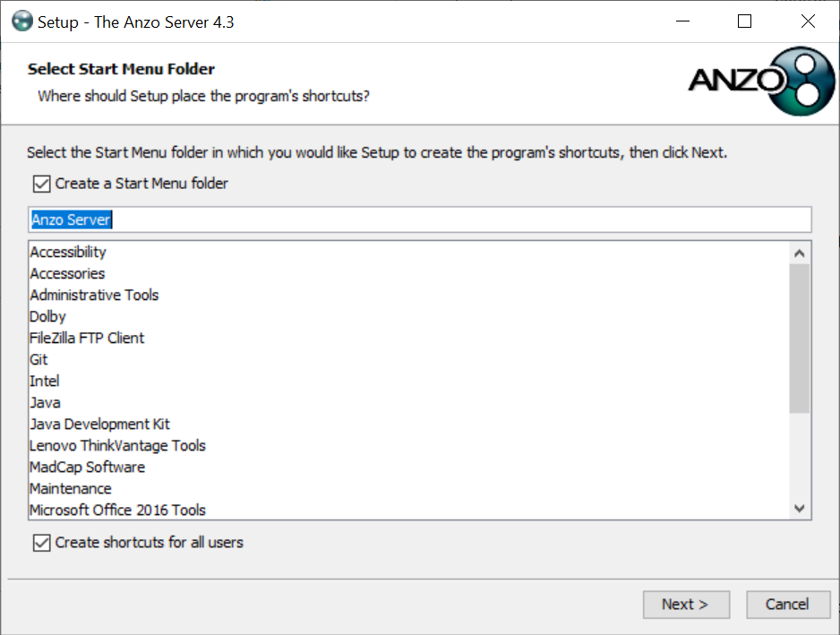Select the Git folder
This screenshot has height=635, width=840.
pyautogui.click(x=39, y=359)
